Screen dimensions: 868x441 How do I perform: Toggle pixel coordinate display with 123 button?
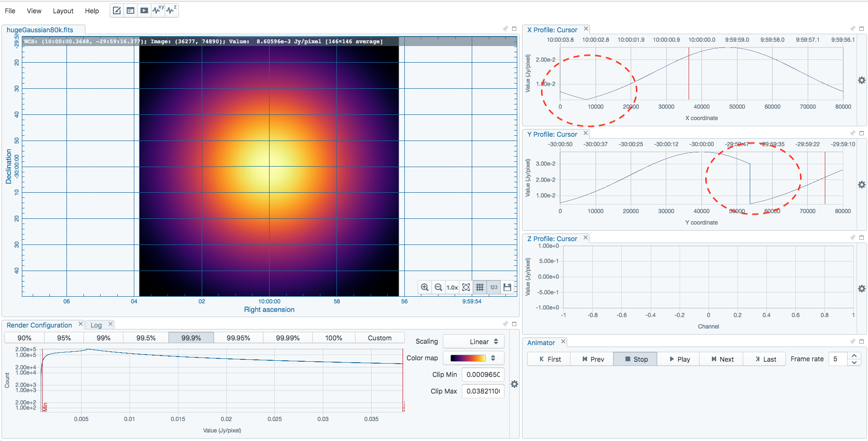(494, 287)
